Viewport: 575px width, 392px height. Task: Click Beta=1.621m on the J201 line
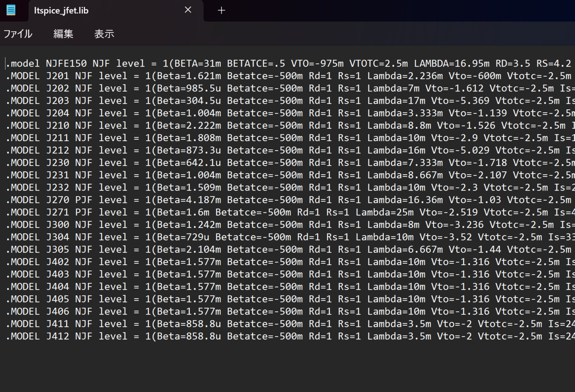pyautogui.click(x=189, y=76)
